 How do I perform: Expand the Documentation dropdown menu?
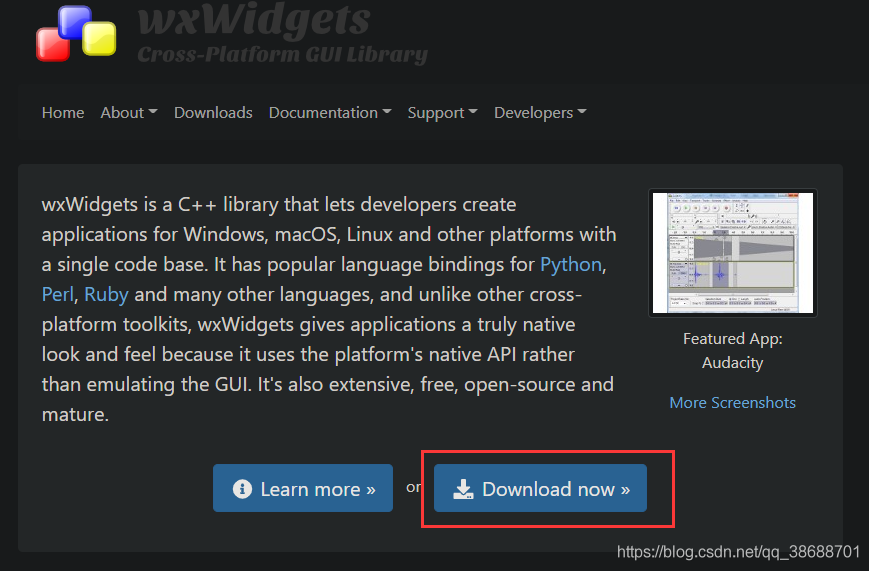tap(330, 113)
